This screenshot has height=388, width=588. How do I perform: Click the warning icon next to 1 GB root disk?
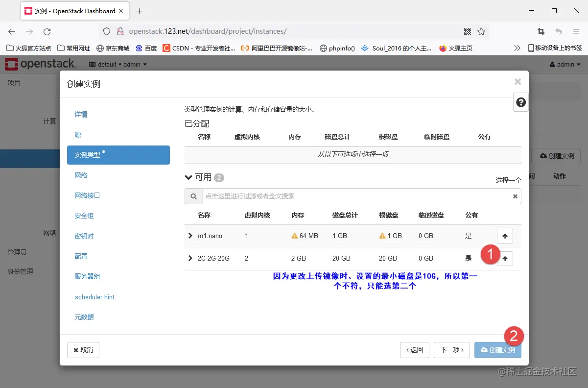[381, 236]
